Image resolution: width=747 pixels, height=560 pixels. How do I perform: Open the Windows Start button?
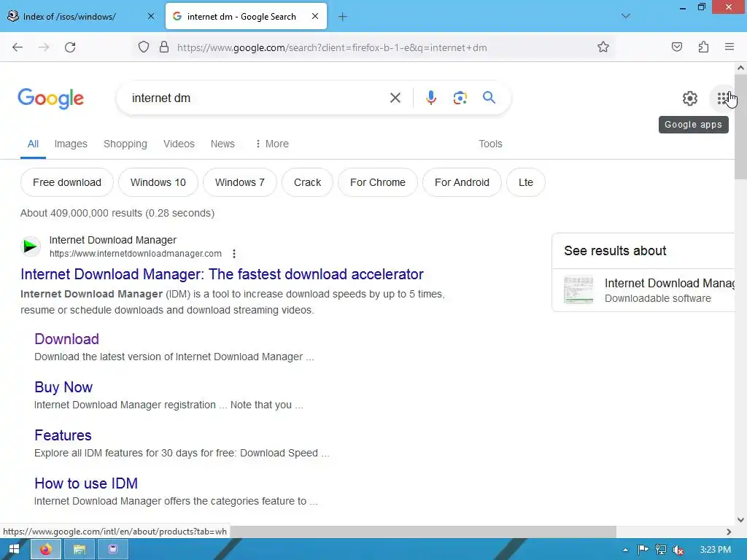coord(15,549)
